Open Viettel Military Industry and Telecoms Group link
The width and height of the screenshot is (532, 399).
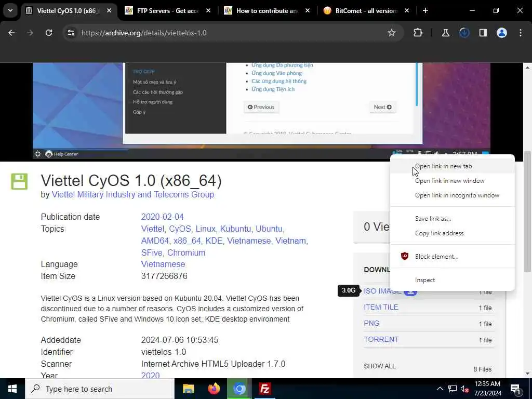point(132,195)
